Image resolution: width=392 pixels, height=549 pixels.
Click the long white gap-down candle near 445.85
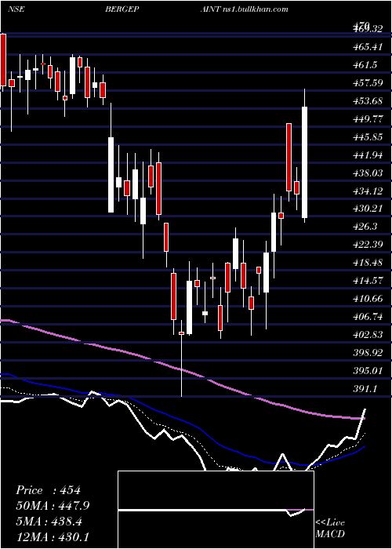[x=111, y=175]
